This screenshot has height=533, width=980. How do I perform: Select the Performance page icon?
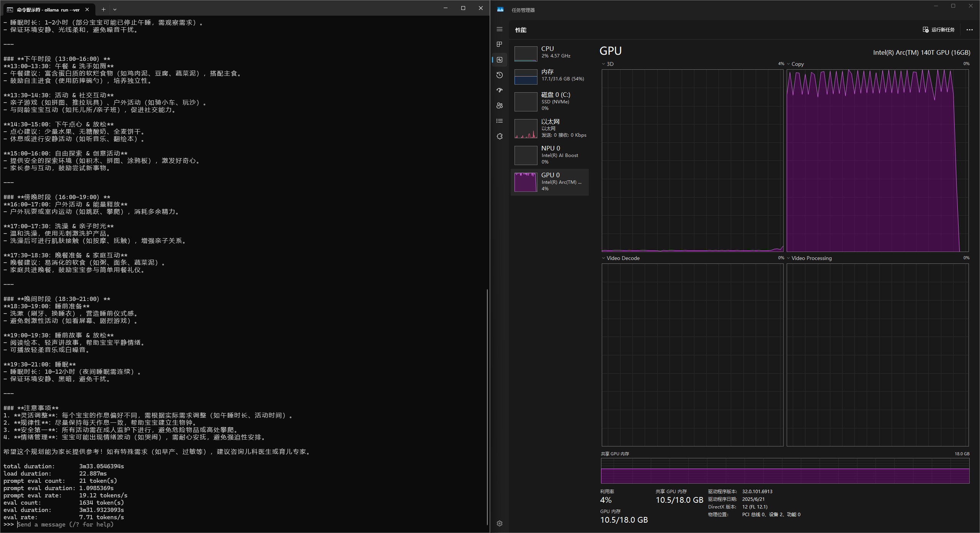[499, 60]
